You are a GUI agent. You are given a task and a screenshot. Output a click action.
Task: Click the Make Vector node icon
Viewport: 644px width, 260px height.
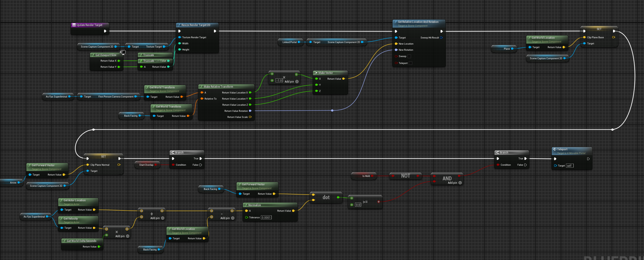tap(316, 73)
